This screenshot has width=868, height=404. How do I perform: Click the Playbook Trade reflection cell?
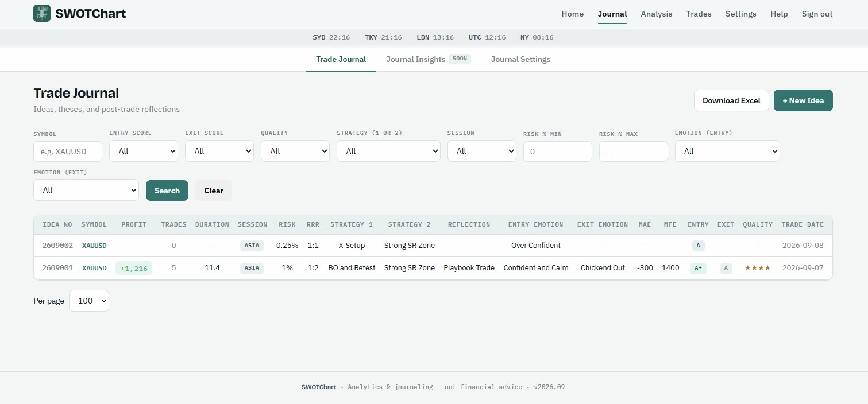click(469, 268)
